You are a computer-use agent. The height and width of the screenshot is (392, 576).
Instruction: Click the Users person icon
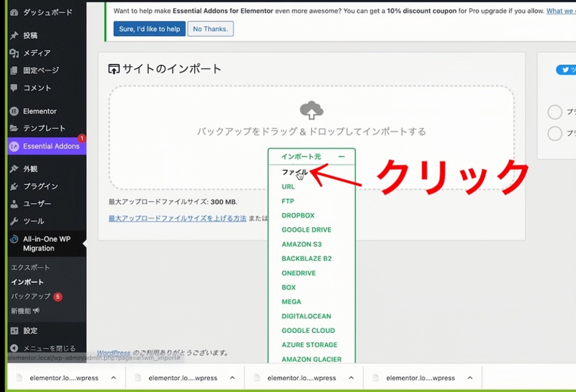click(x=14, y=204)
